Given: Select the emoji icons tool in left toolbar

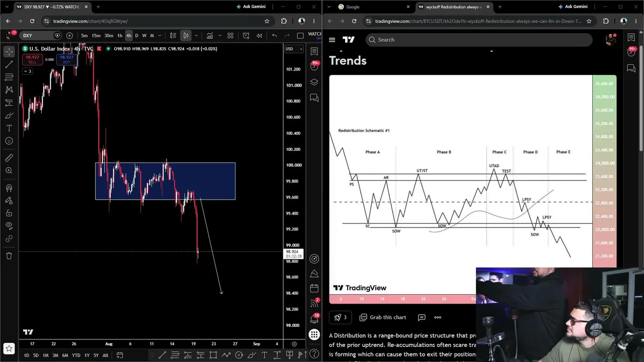Looking at the screenshot, I should [x=9, y=141].
